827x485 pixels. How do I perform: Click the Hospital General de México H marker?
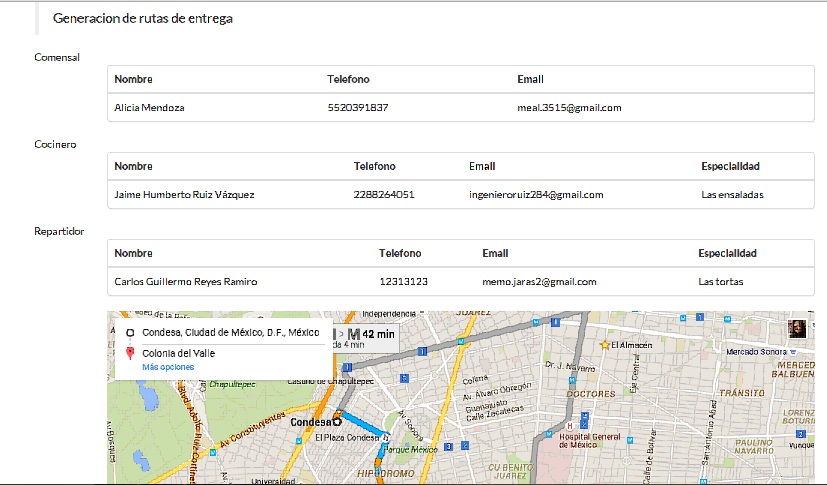coord(569,426)
